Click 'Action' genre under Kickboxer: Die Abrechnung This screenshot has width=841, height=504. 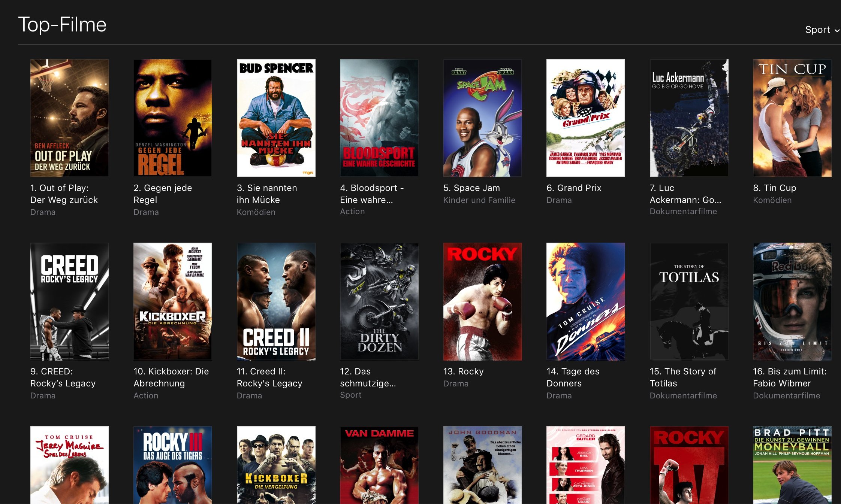coord(146,396)
